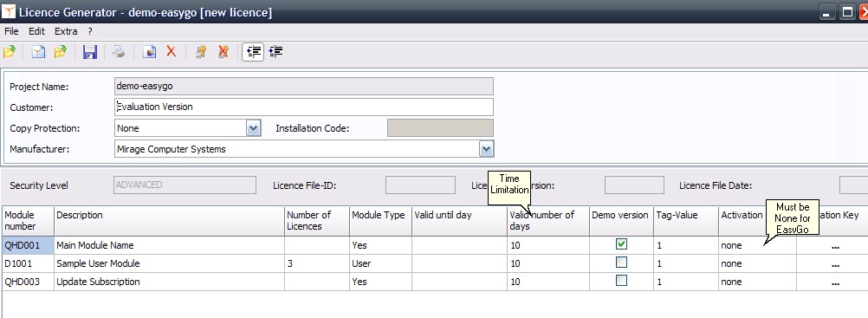Click the folder icon beside Save
The height and width of the screenshot is (318, 868).
(x=61, y=52)
